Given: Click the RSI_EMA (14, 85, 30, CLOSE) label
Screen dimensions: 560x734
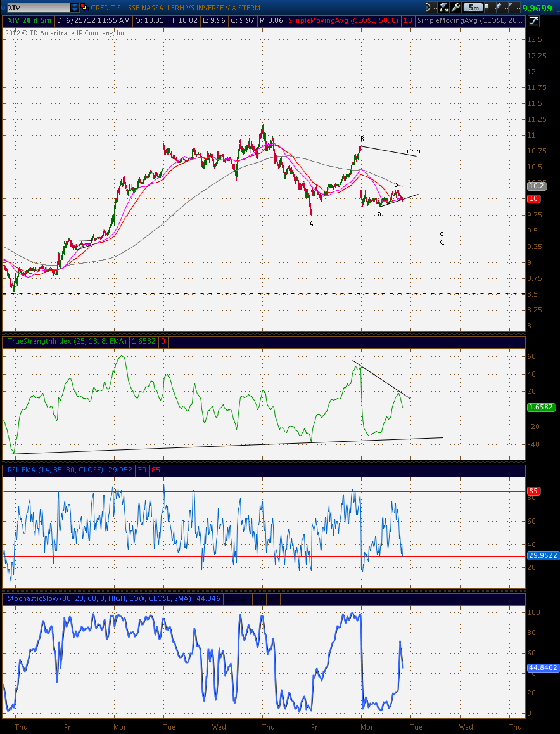Looking at the screenshot, I should (x=55, y=470).
